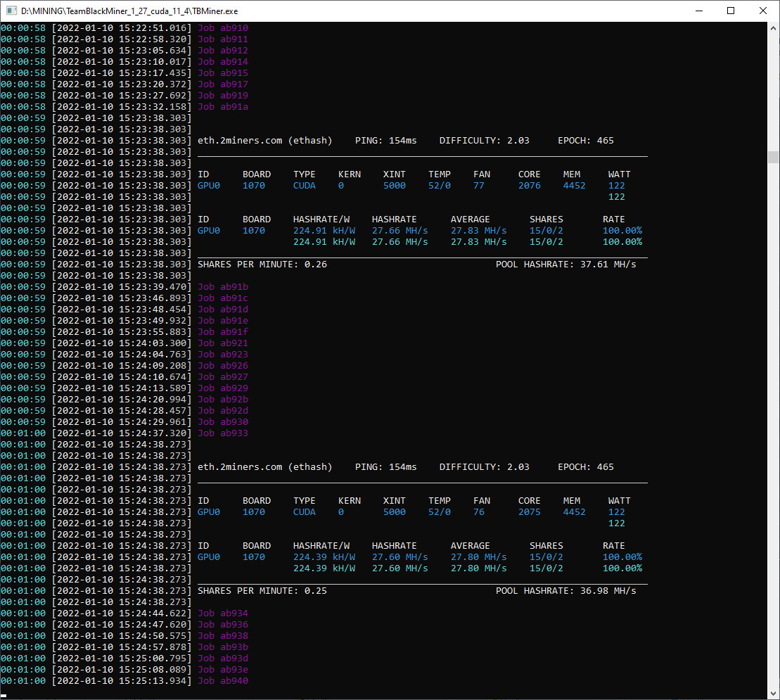Viewport: 780px width, 700px height.
Task: Click log line 'Job ab91c'
Action: pos(223,298)
